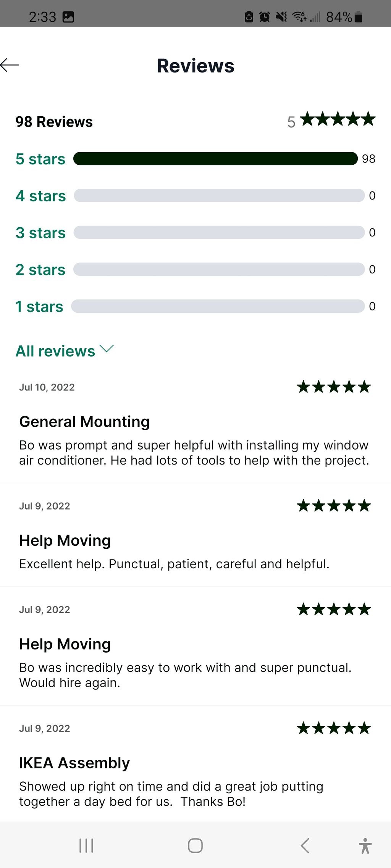Open the General Mounting review
The image size is (391, 868).
click(x=84, y=421)
